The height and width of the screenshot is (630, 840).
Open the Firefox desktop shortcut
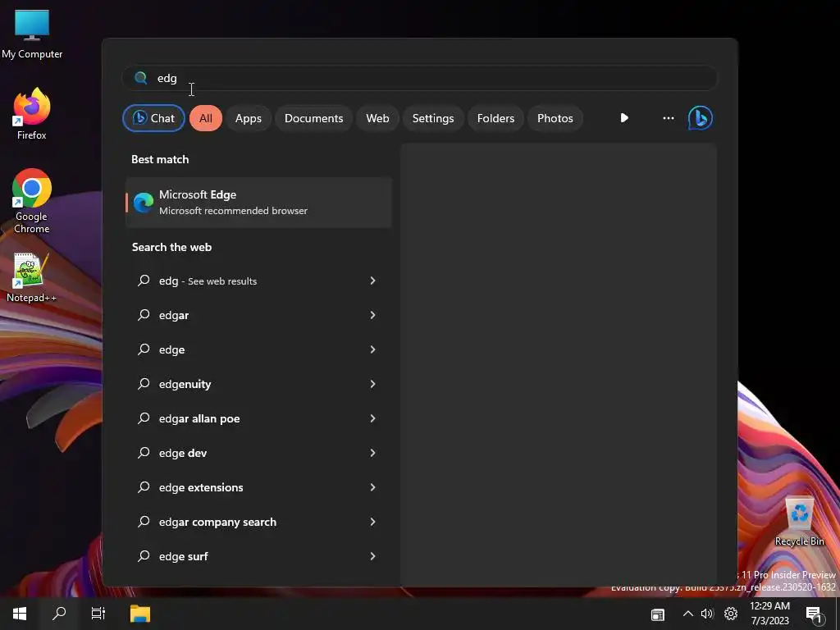point(32,114)
